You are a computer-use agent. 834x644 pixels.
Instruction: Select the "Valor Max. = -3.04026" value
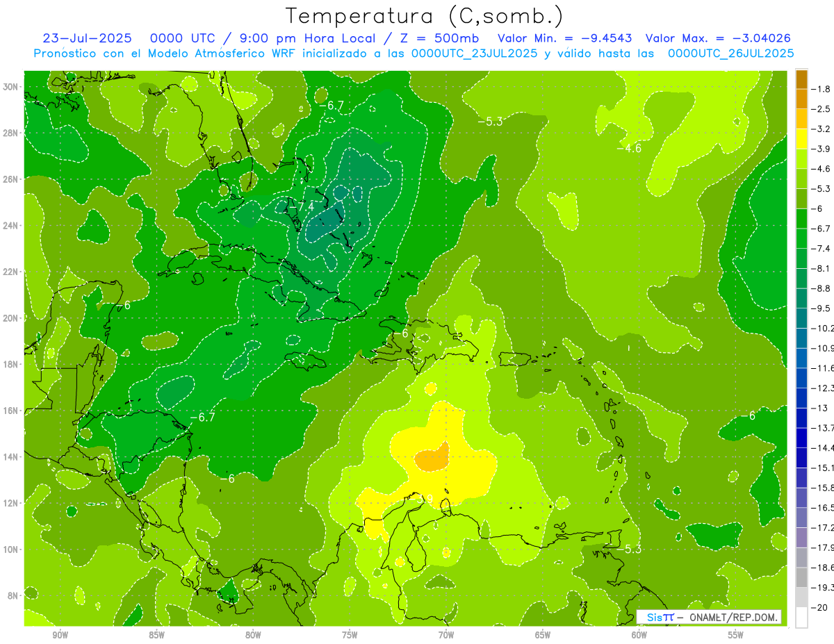tap(718, 38)
